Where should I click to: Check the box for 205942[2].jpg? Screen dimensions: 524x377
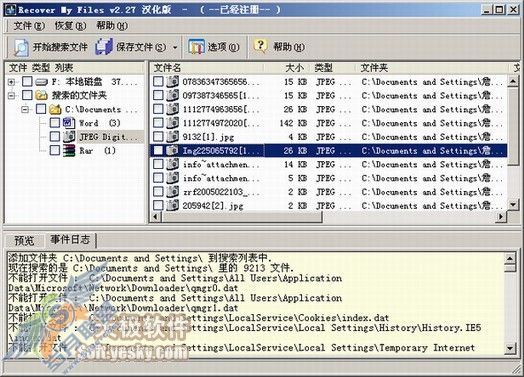[x=158, y=205]
